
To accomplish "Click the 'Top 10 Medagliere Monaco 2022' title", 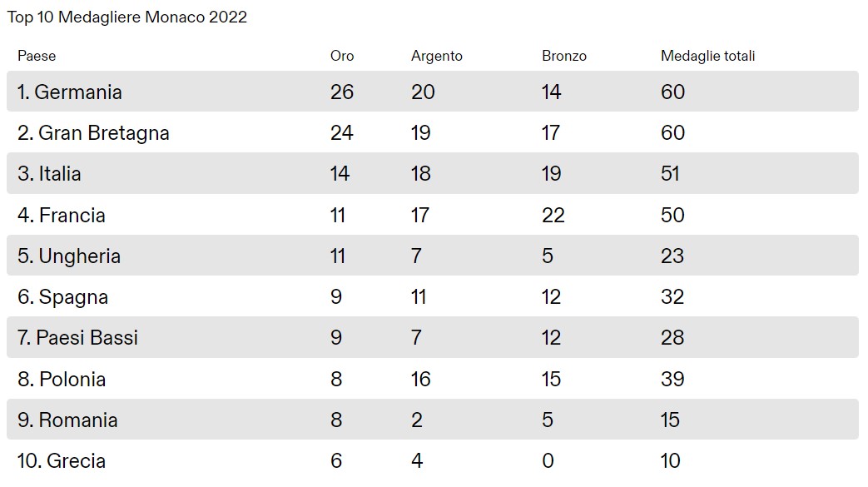I will pyautogui.click(x=127, y=17).
